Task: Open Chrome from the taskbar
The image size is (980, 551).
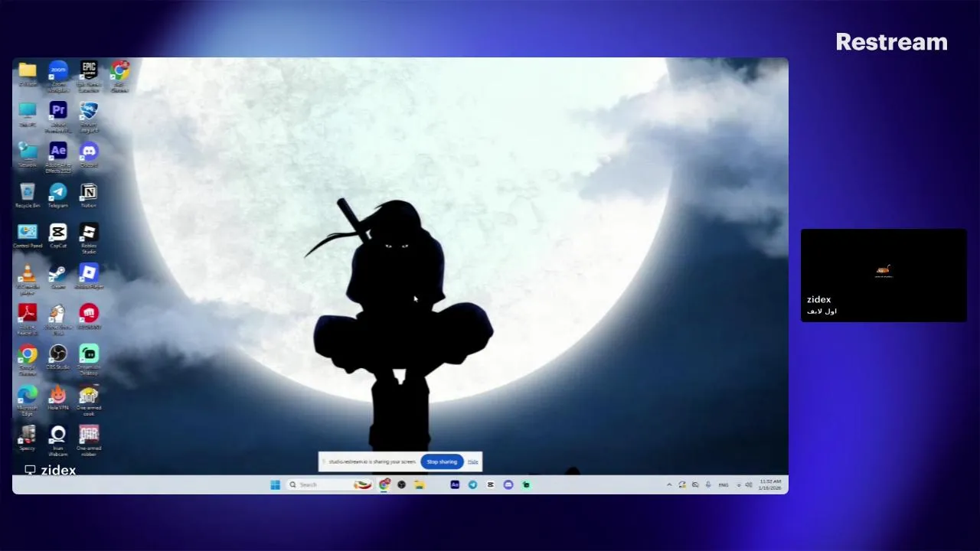Action: pos(384,484)
